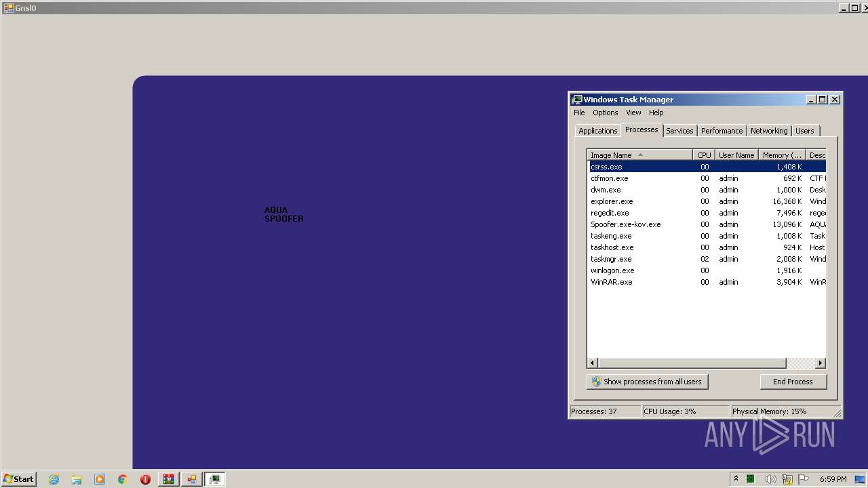Select the regedit.exe process row

(707, 213)
